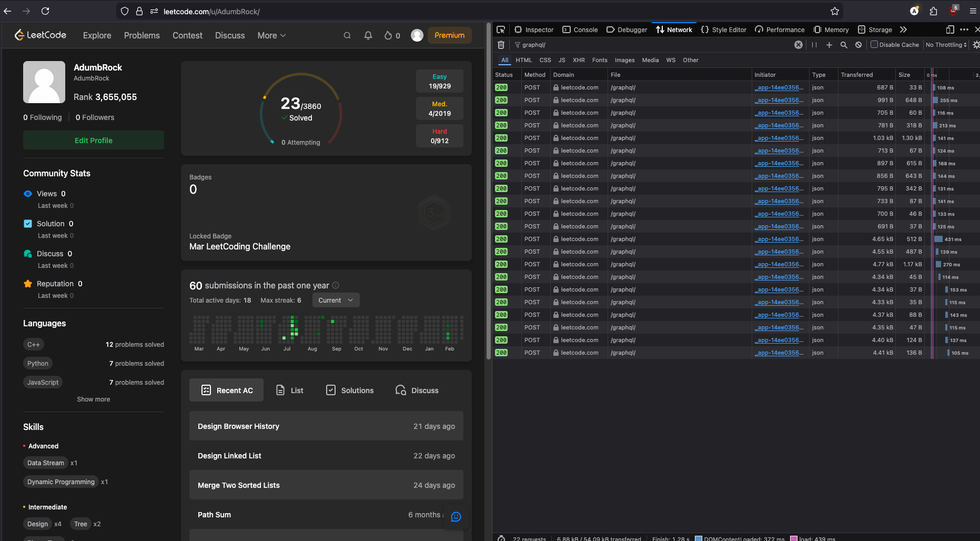The width and height of the screenshot is (980, 541).
Task: Toggle Responsive Design Mode icon in DevTools
Action: point(950,29)
